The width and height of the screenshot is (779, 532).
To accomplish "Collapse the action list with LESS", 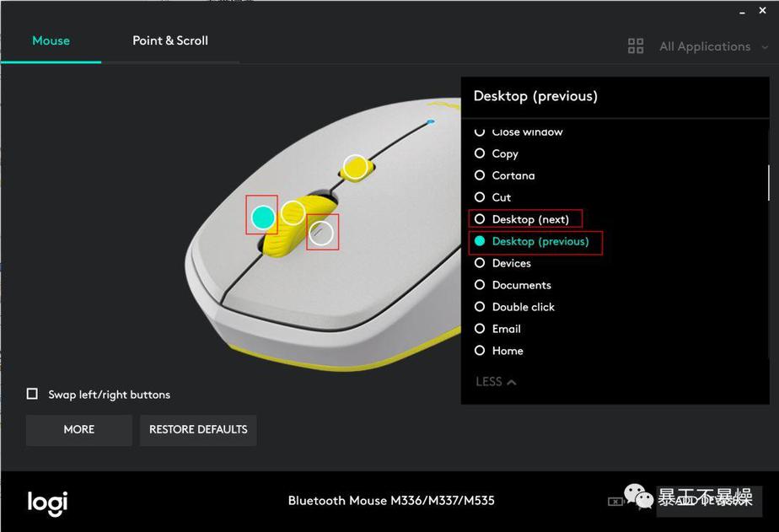I will pos(496,382).
